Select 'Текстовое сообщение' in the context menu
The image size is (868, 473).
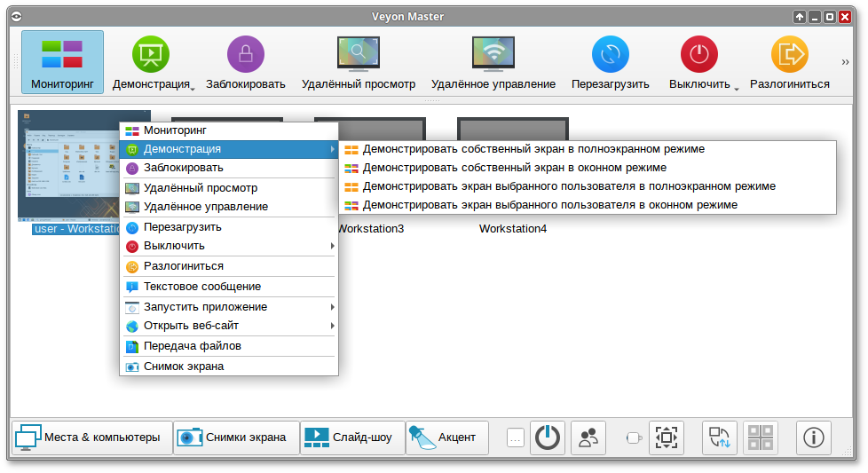pyautogui.click(x=202, y=287)
